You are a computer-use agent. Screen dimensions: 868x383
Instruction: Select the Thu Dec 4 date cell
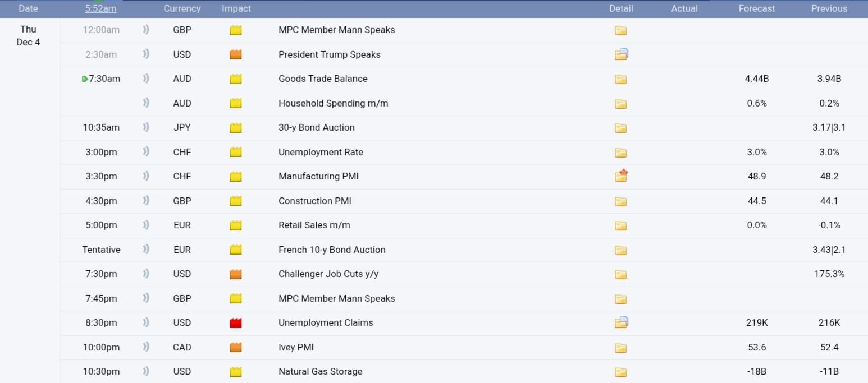point(28,35)
